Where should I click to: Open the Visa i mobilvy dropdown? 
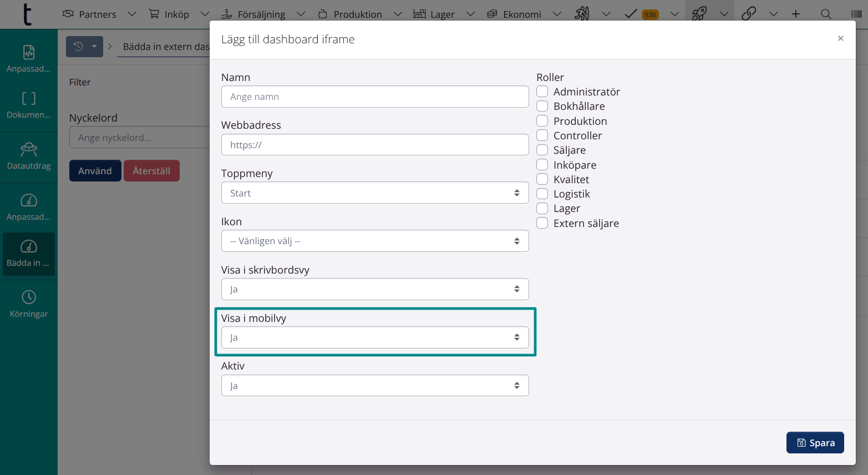(375, 337)
